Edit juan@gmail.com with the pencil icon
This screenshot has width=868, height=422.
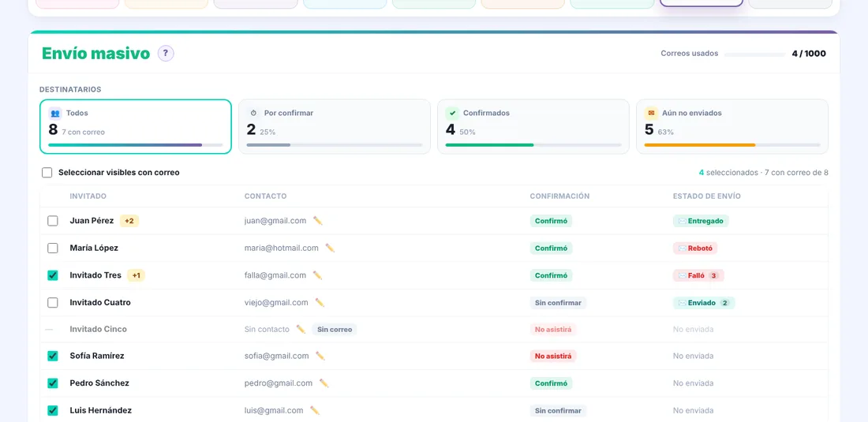pyautogui.click(x=318, y=221)
